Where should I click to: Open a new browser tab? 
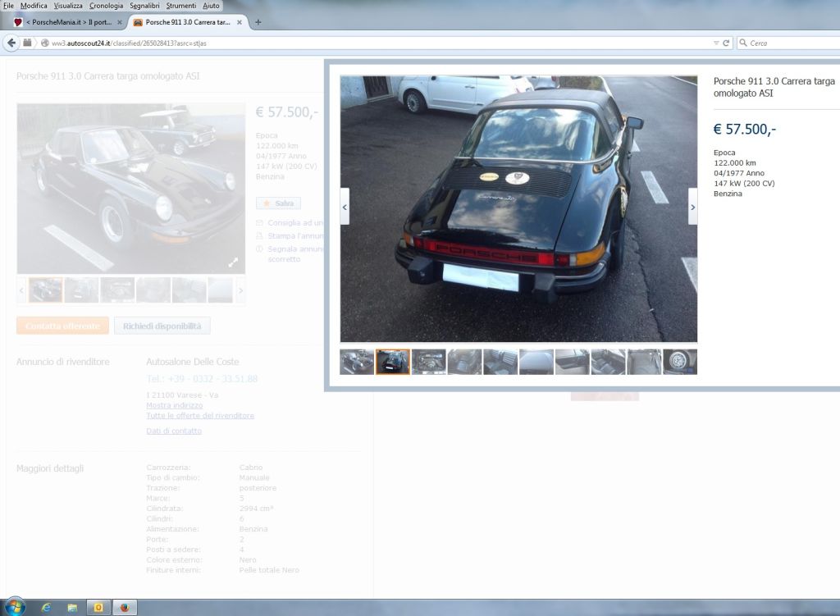258,22
